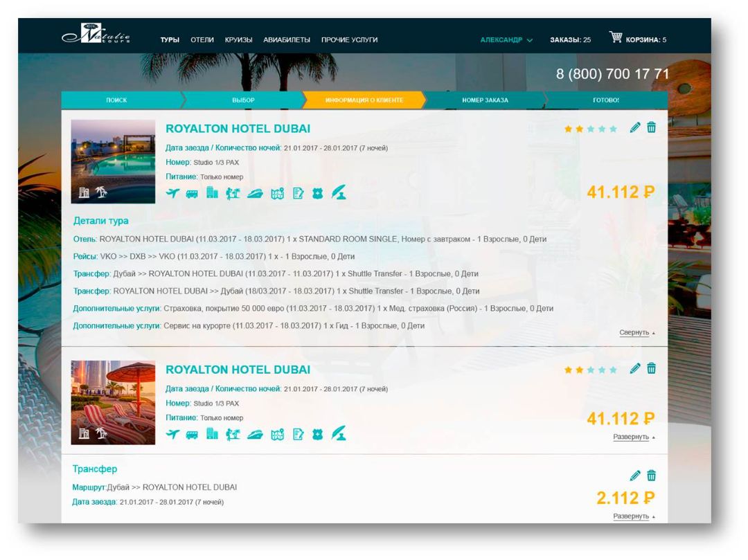This screenshot has height=560, width=748.
Task: Go to the Поиск step tab
Action: click(116, 100)
